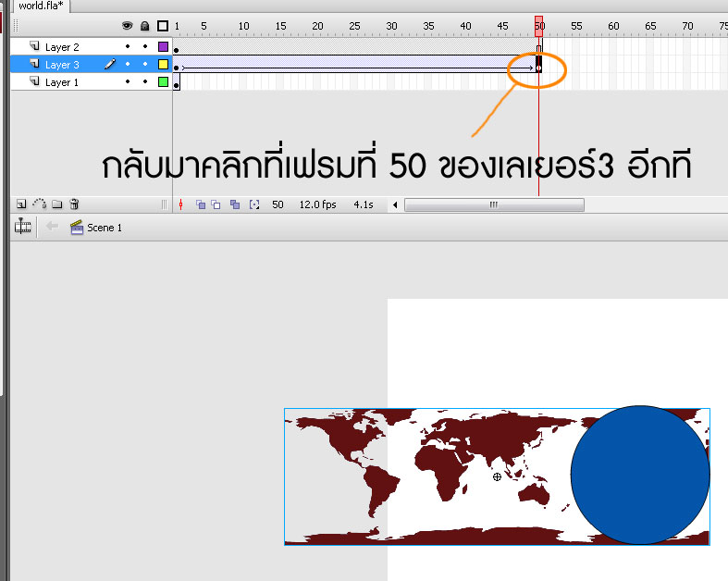Click frame 50 end frame on Layer 2
This screenshot has width=728, height=581.
pyautogui.click(x=538, y=46)
